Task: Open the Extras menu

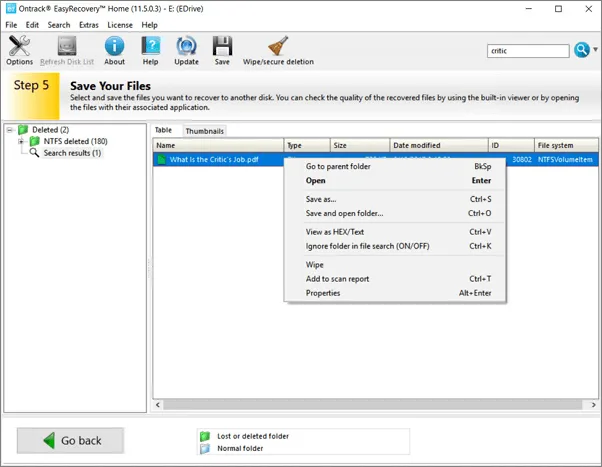Action: (89, 25)
